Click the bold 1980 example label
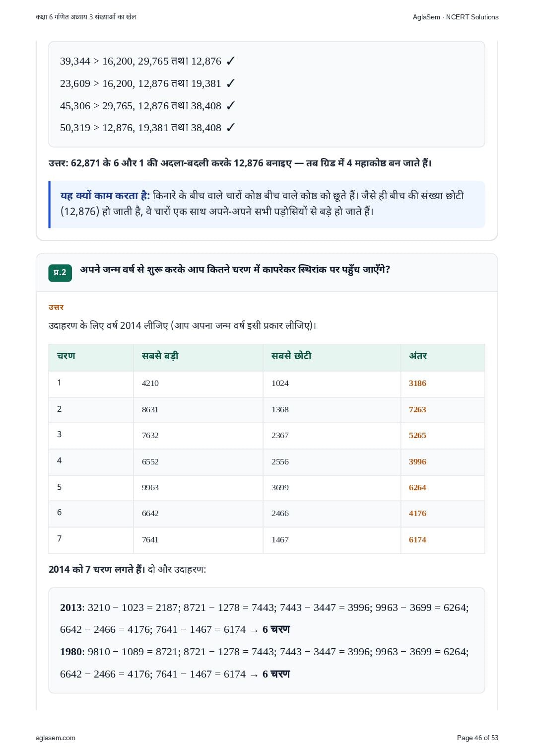Image resolution: width=534 pixels, height=756 pixels. [x=72, y=652]
